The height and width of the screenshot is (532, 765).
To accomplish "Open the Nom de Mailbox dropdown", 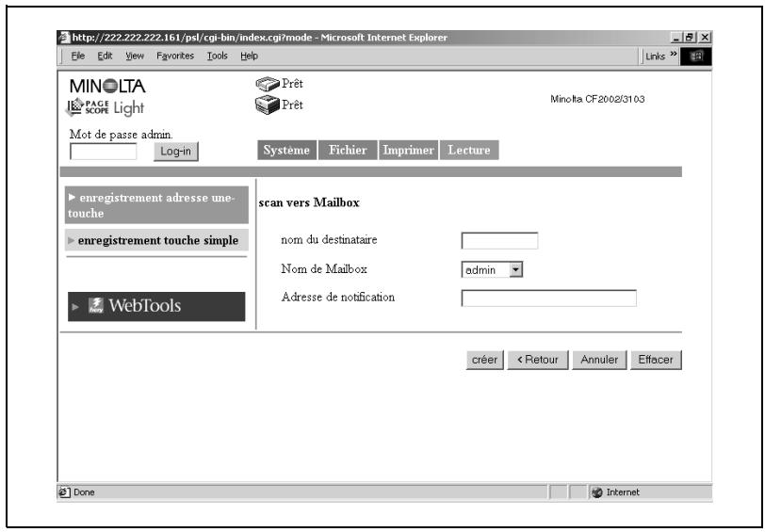I will point(492,269).
